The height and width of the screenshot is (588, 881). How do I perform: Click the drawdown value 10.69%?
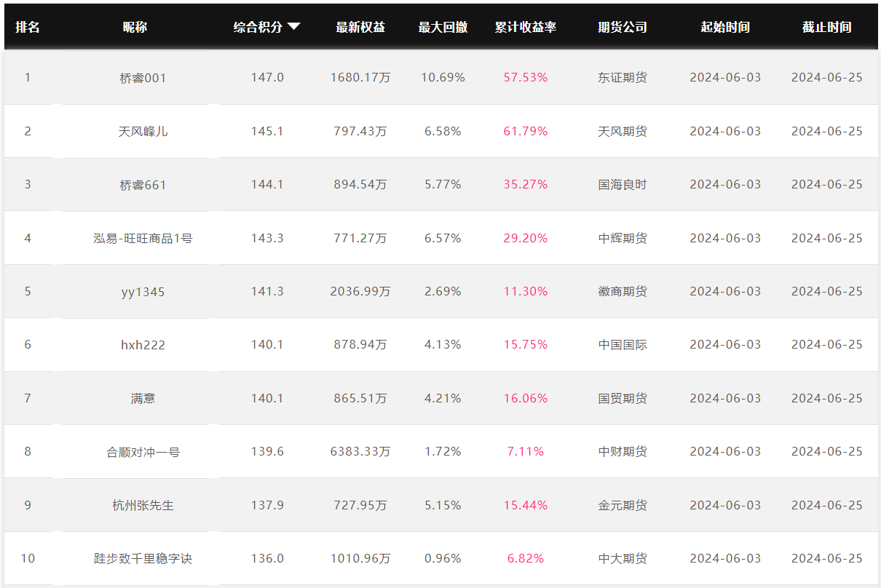tap(443, 77)
